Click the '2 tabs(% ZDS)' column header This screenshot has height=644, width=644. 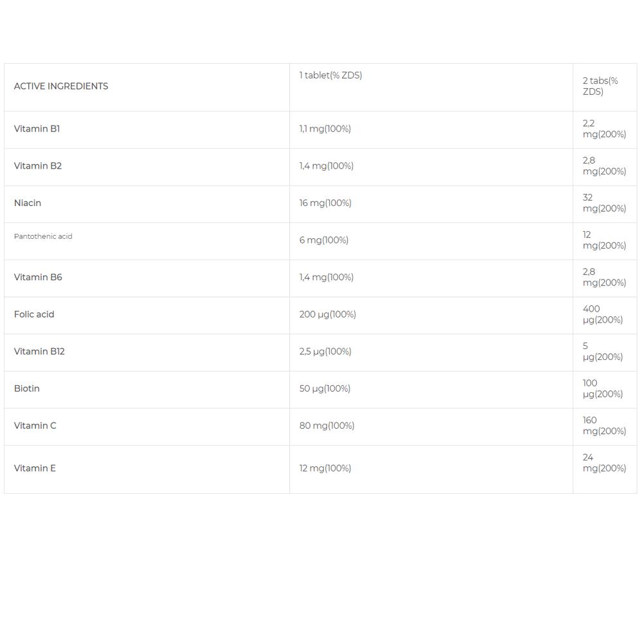tap(600, 86)
